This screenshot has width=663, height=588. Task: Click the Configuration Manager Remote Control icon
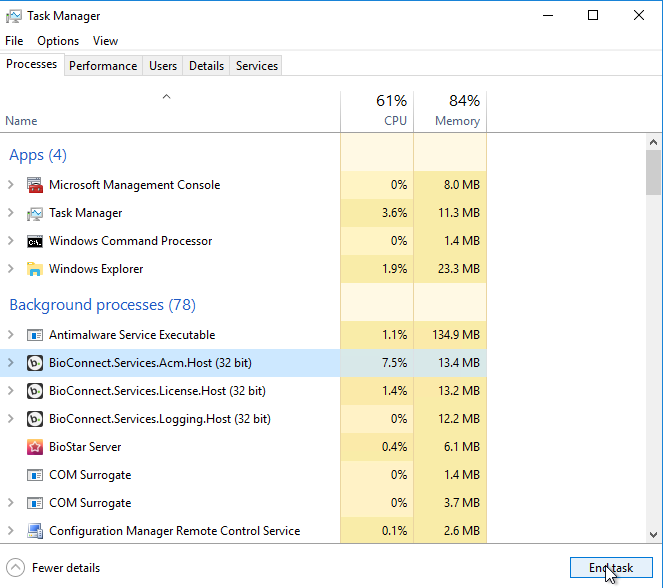(35, 531)
